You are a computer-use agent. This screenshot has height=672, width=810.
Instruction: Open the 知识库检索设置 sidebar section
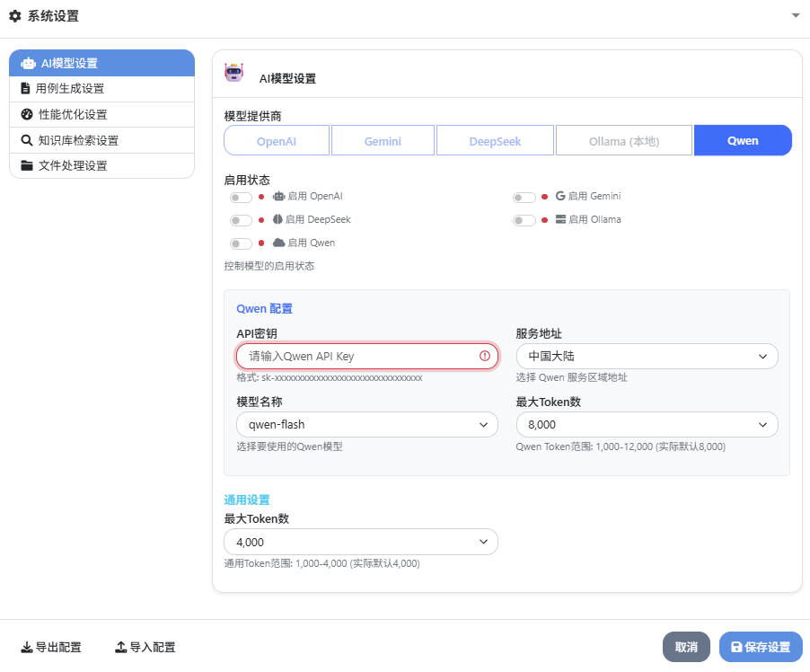point(101,140)
